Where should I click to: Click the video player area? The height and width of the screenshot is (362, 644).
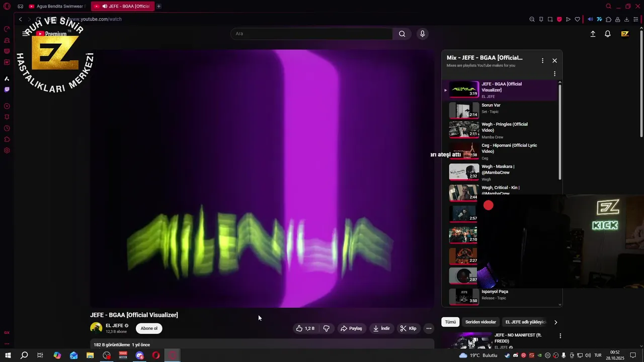pyautogui.click(x=262, y=178)
